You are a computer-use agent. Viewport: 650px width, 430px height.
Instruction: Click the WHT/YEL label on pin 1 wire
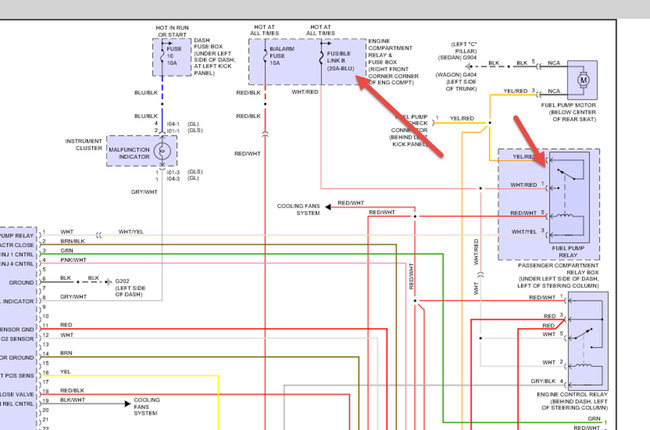(131, 231)
